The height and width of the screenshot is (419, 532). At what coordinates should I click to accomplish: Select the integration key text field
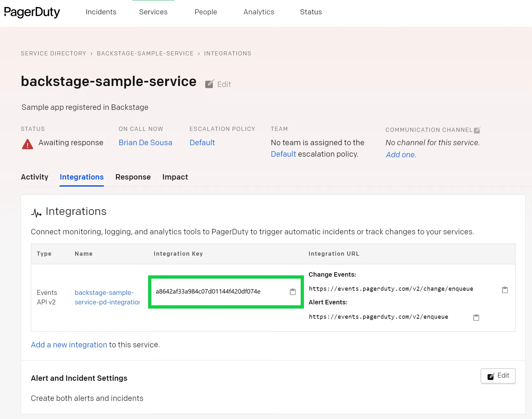(x=208, y=292)
